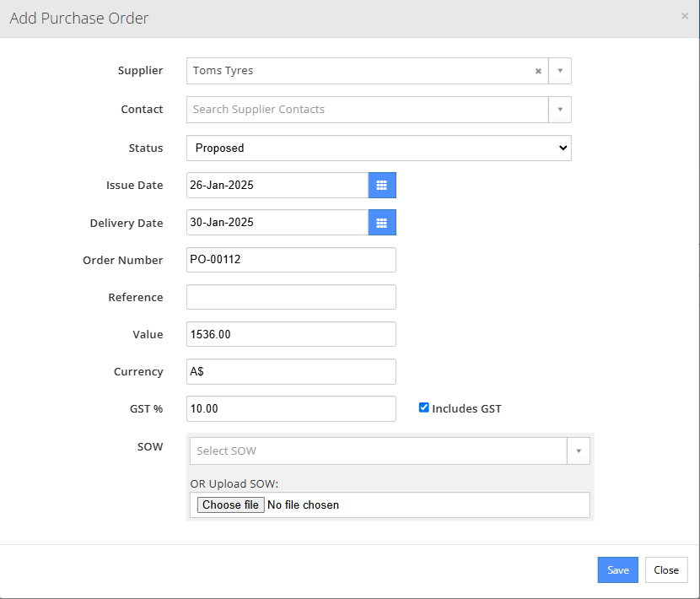The image size is (700, 599).
Task: Click inside the Reference input field
Action: 290,297
